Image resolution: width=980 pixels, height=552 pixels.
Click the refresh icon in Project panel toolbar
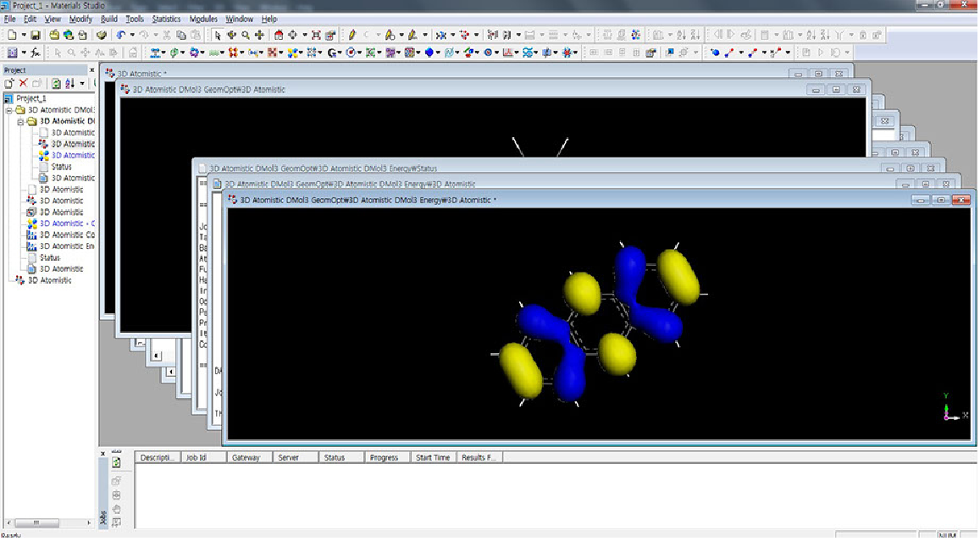point(56,83)
